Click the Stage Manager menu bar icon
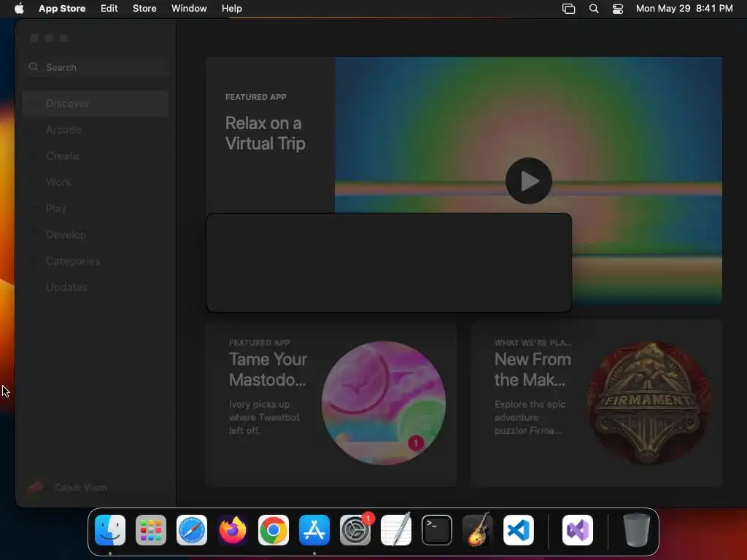The image size is (747, 560). 568,8
